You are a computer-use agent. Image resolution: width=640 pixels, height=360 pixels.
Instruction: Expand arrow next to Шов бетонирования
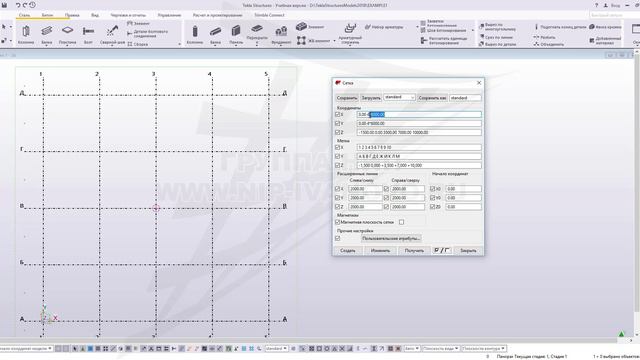(473, 30)
